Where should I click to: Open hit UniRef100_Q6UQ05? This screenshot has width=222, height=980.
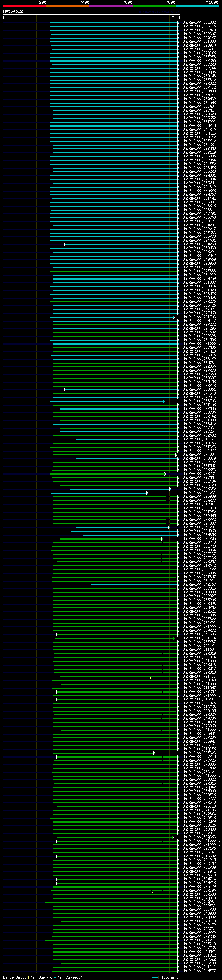pos(199,72)
